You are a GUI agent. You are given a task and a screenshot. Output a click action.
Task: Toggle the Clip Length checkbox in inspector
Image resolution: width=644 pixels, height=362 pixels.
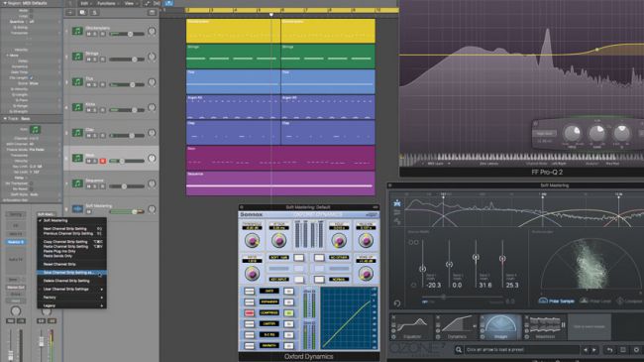[31, 77]
